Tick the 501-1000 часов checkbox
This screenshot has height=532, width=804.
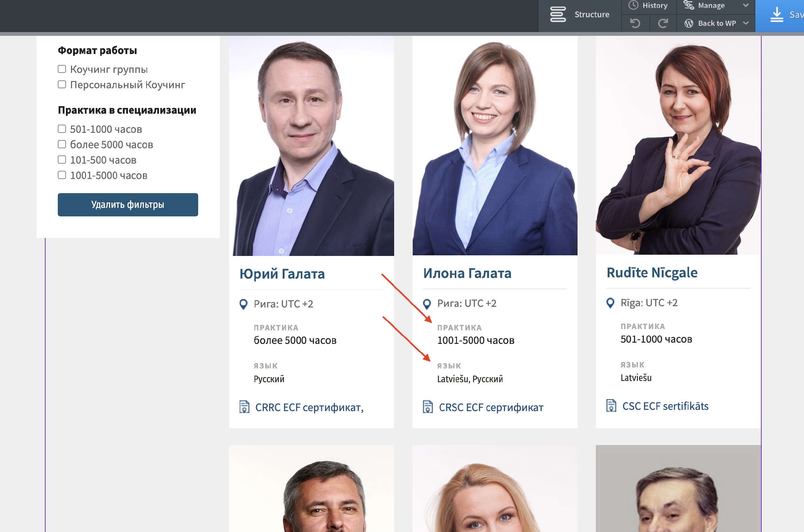click(x=62, y=128)
